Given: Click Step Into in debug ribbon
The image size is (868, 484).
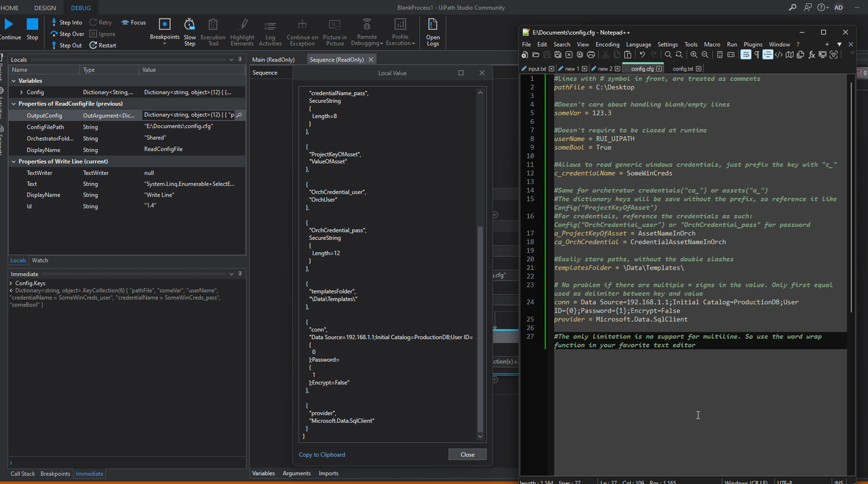Looking at the screenshot, I should click(66, 22).
